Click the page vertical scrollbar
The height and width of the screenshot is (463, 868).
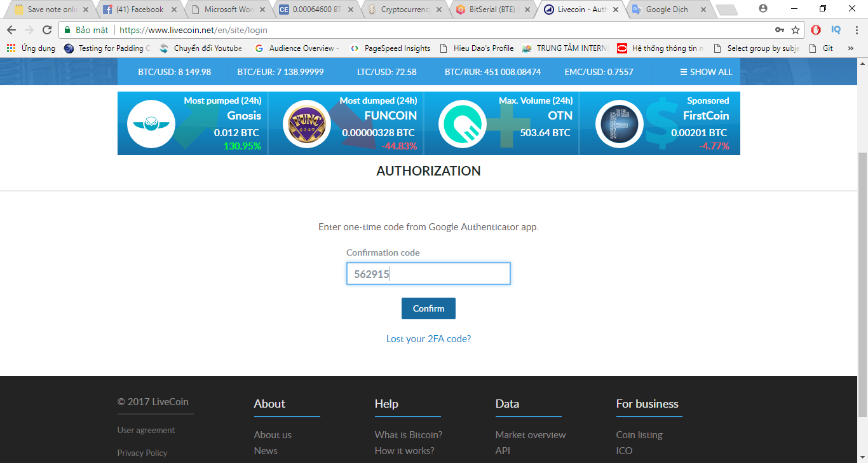coord(862,254)
